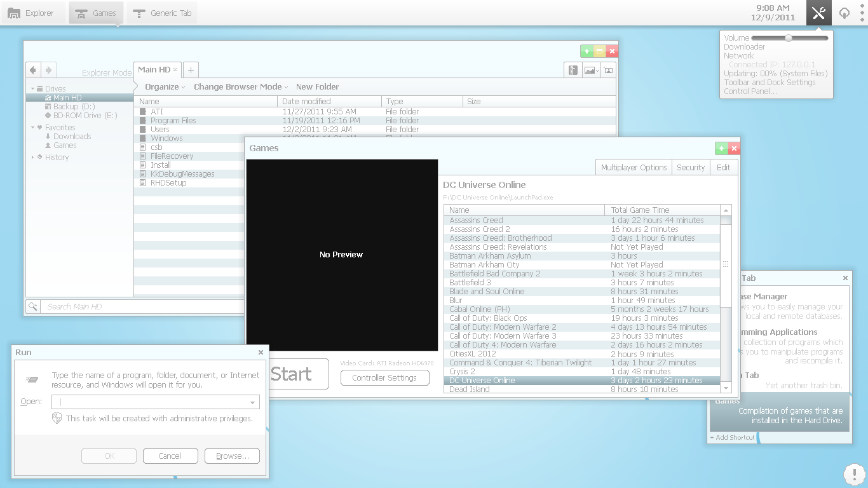This screenshot has height=488, width=868.
Task: Open the Organize dropdown menu
Action: point(165,87)
